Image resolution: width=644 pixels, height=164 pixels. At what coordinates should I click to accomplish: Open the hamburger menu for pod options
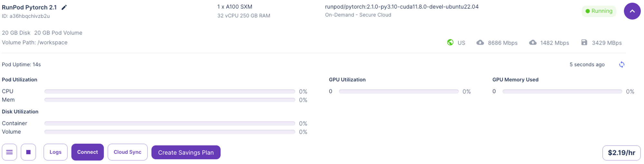click(x=9, y=152)
